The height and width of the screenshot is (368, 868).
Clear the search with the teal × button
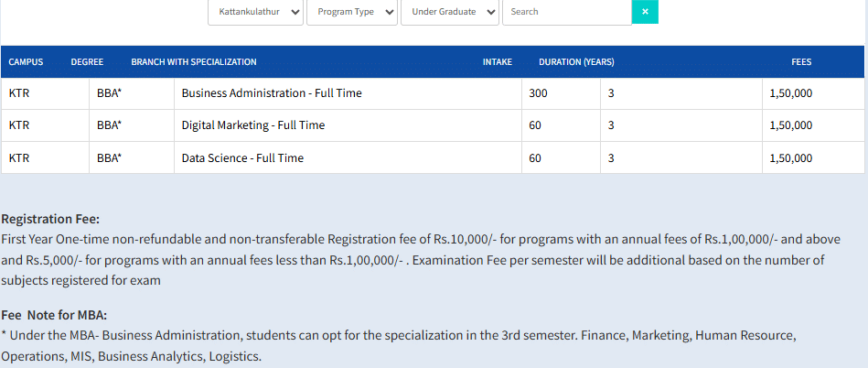[x=644, y=12]
